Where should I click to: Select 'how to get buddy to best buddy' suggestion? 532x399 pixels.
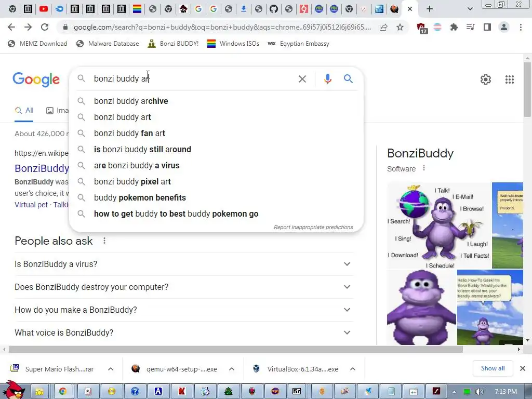[x=216, y=214]
